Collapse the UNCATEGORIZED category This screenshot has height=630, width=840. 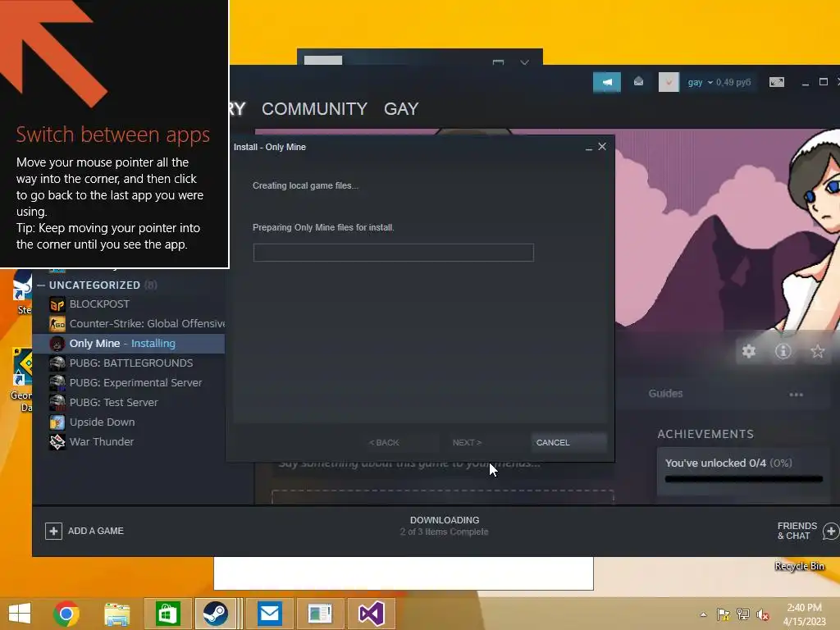(41, 285)
